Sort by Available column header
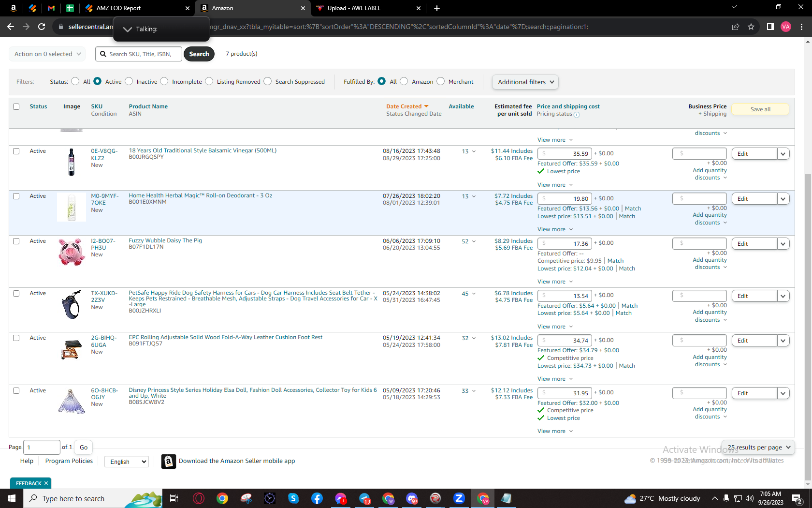Image resolution: width=812 pixels, height=508 pixels. point(461,106)
